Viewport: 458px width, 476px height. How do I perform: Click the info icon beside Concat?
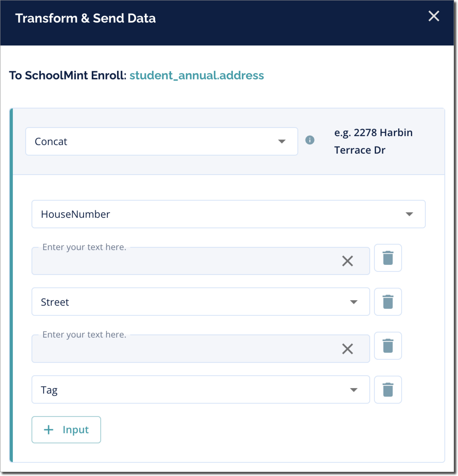click(310, 140)
